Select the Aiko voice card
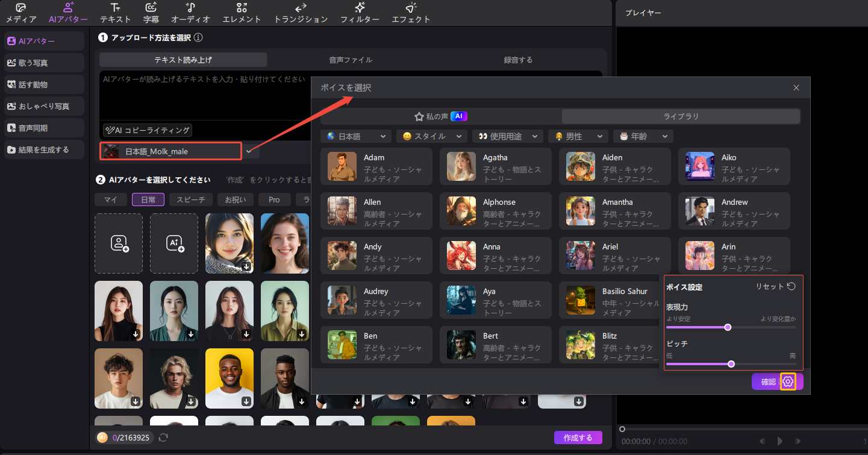This screenshot has width=868, height=455. pos(734,166)
